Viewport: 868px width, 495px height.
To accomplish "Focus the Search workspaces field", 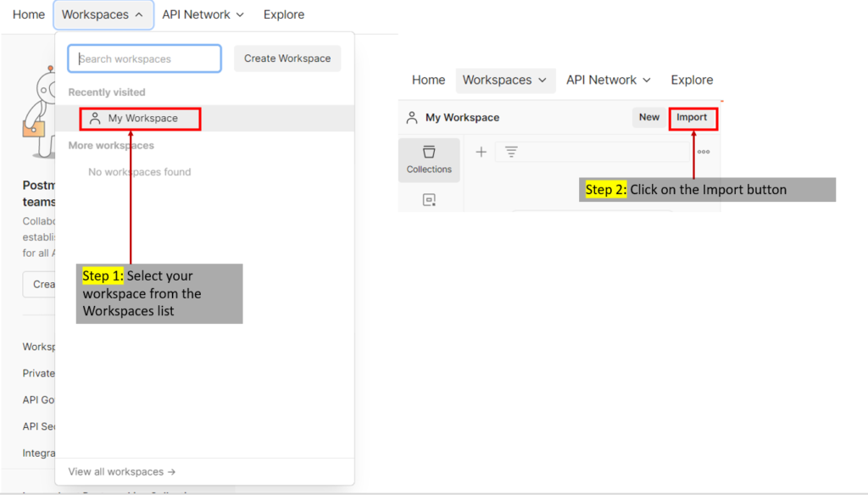I will pyautogui.click(x=144, y=58).
